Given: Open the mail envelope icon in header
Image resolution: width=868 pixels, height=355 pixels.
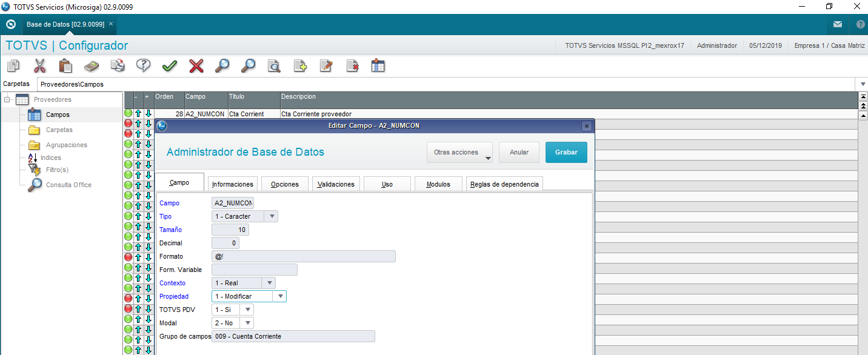Looking at the screenshot, I should [837, 25].
